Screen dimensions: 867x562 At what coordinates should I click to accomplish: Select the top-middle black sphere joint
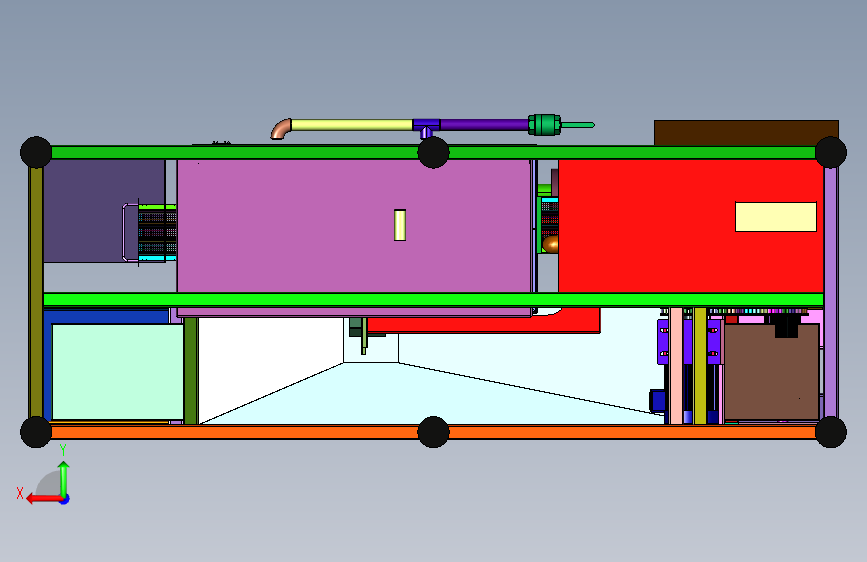[434, 152]
